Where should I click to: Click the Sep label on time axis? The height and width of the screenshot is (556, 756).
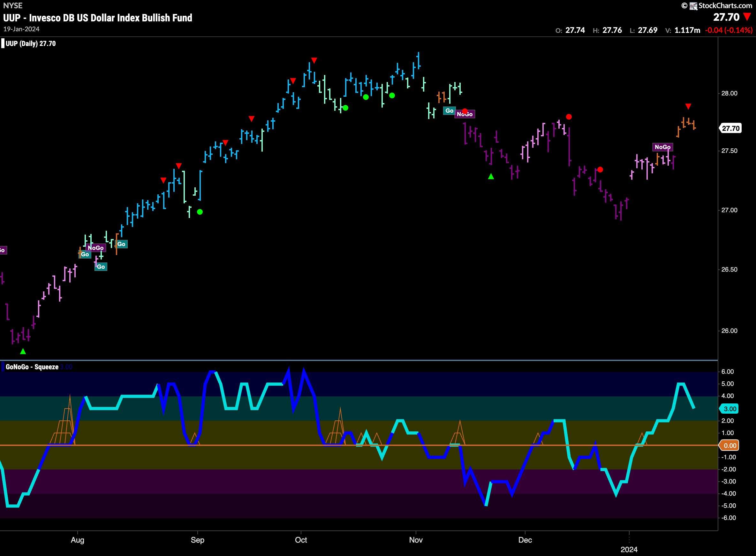(x=198, y=540)
